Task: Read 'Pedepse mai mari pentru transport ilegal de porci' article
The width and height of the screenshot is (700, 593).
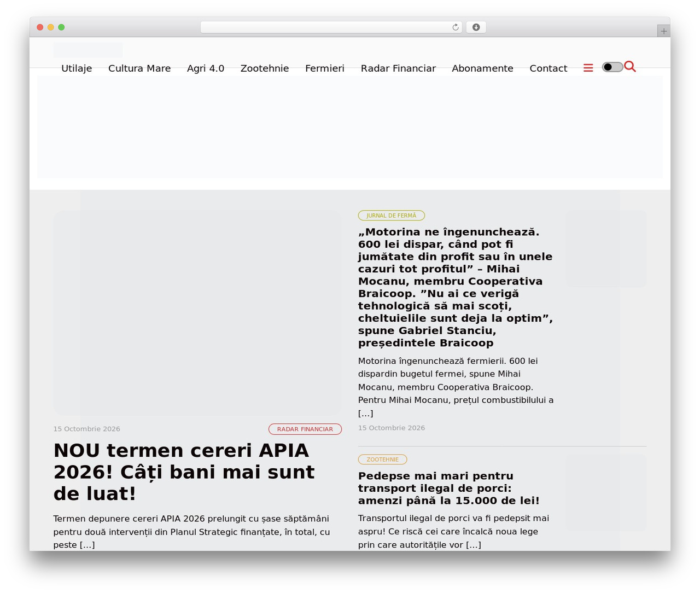Action: pos(449,488)
